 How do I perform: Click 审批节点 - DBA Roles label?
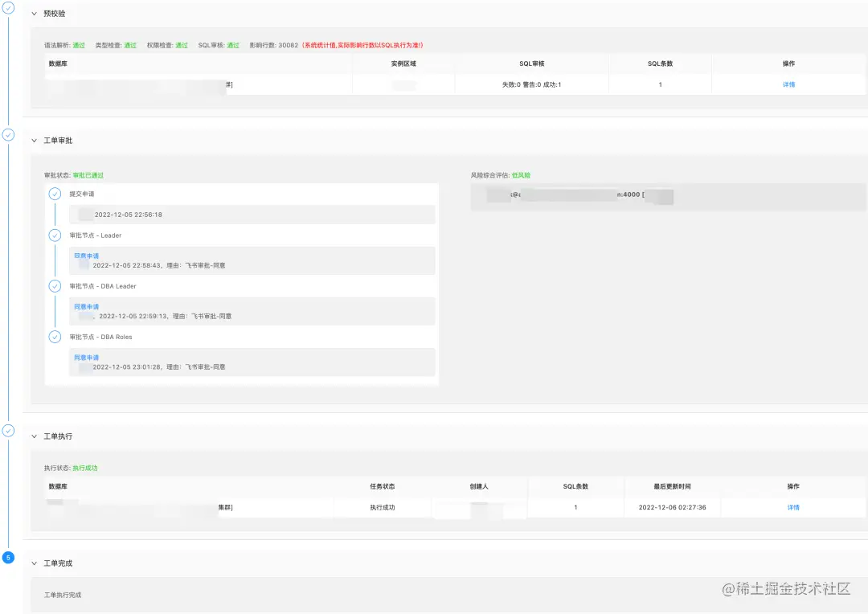100,337
